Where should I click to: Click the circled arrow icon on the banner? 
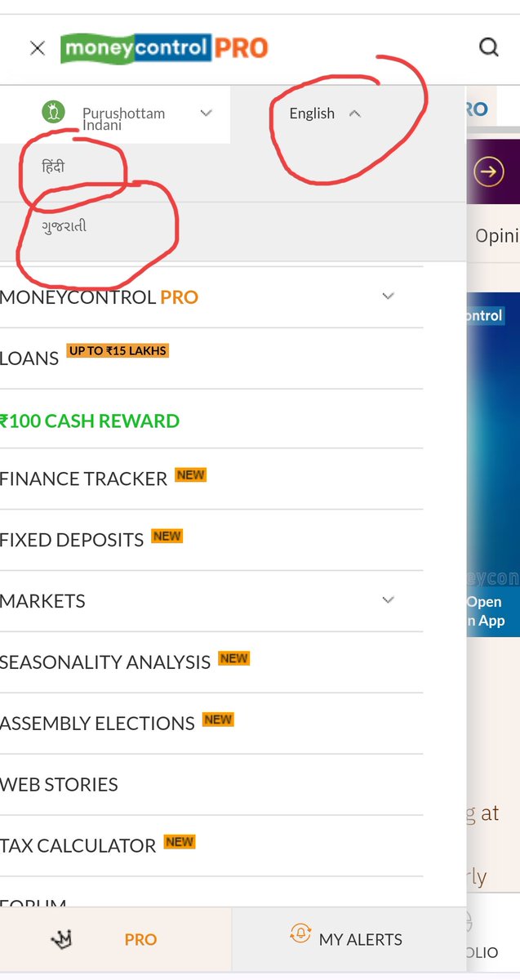click(489, 172)
